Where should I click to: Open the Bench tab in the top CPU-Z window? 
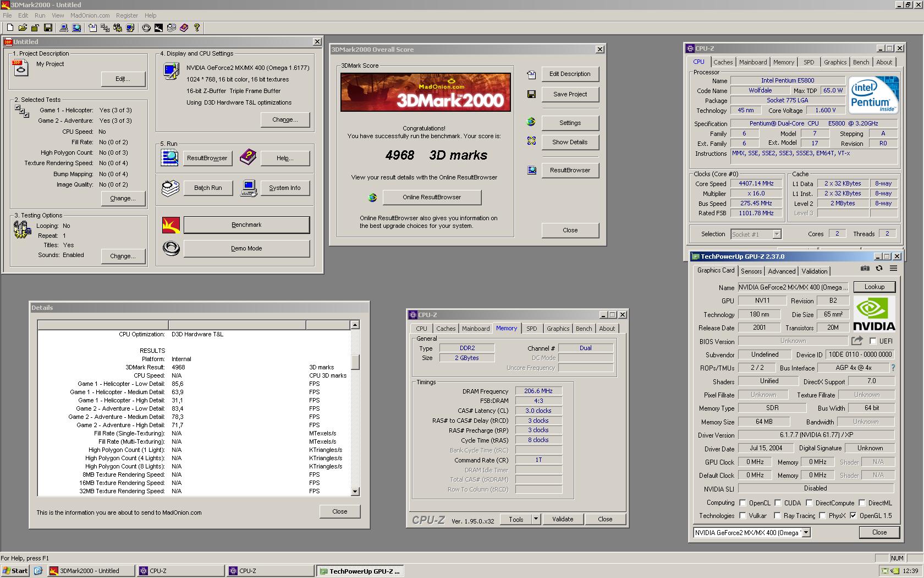[x=861, y=62]
